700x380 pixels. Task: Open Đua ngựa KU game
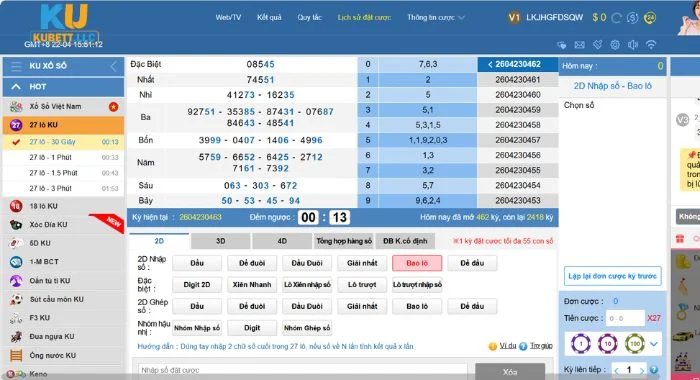[63, 337]
